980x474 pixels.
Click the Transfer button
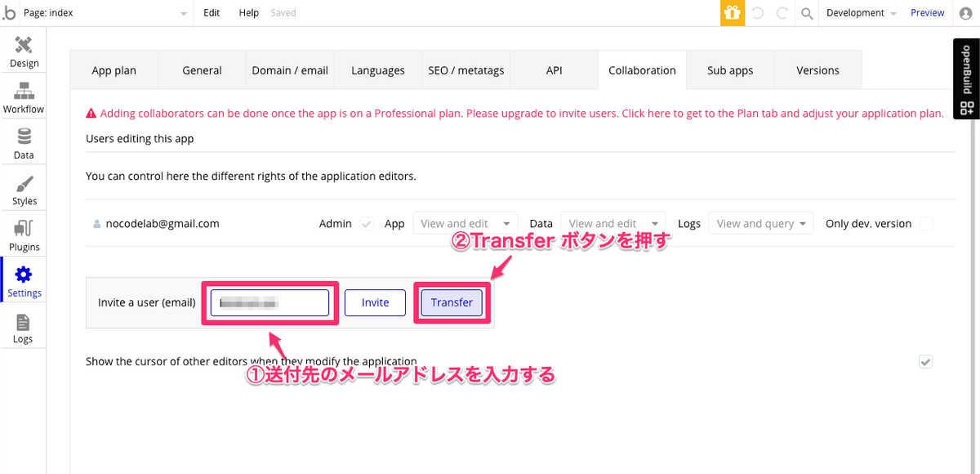(x=452, y=302)
